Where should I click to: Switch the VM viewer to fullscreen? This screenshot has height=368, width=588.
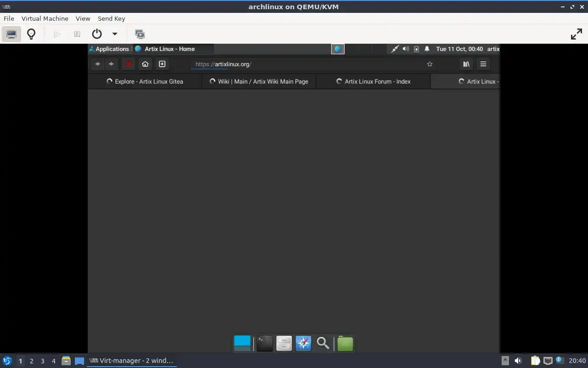(x=576, y=34)
